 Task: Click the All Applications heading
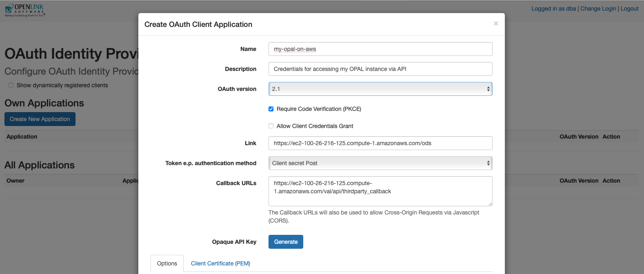pyautogui.click(x=40, y=165)
